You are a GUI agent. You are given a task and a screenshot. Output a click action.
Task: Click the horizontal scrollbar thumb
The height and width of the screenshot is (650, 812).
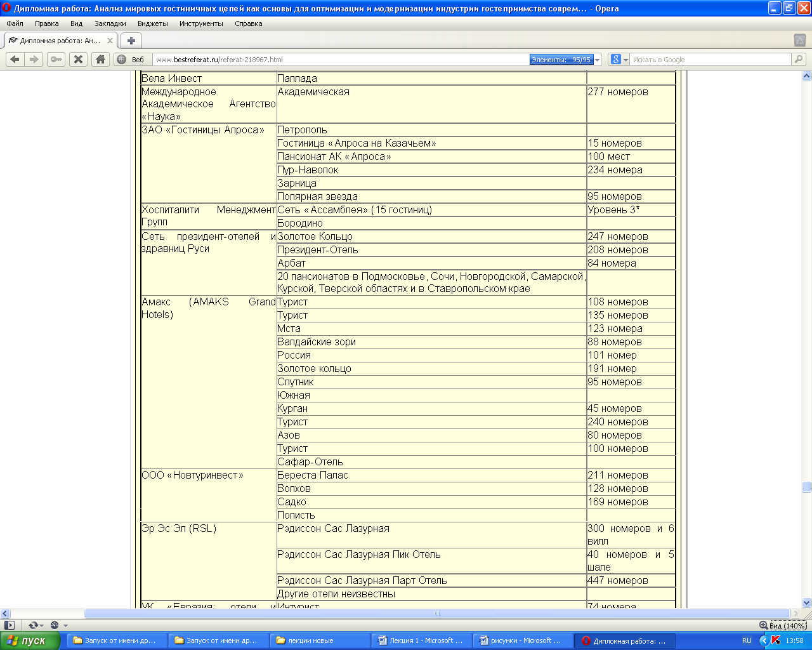click(x=437, y=613)
